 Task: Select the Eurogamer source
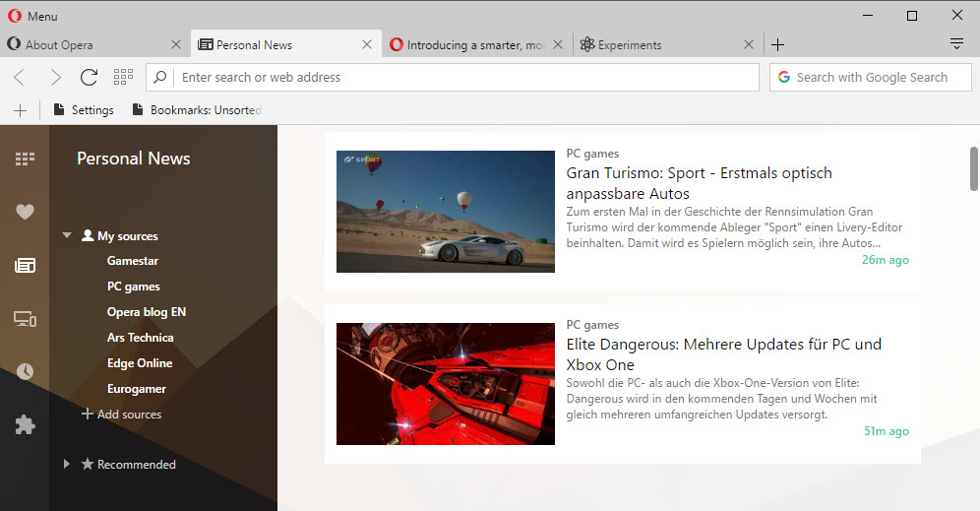click(x=136, y=389)
